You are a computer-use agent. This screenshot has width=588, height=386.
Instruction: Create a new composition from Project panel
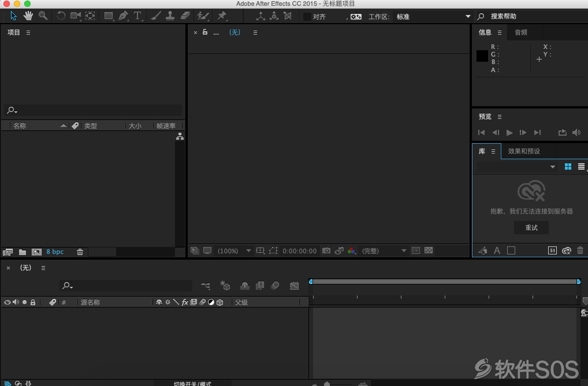37,252
